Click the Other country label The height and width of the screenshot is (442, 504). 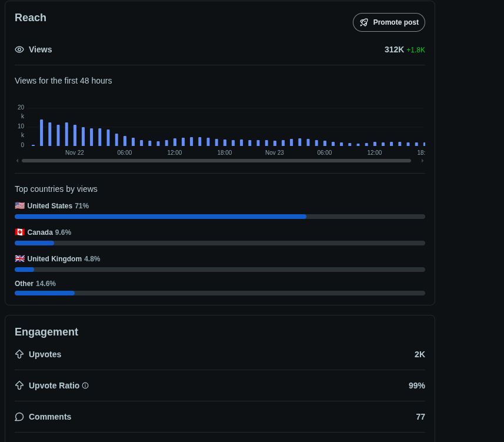[24, 284]
